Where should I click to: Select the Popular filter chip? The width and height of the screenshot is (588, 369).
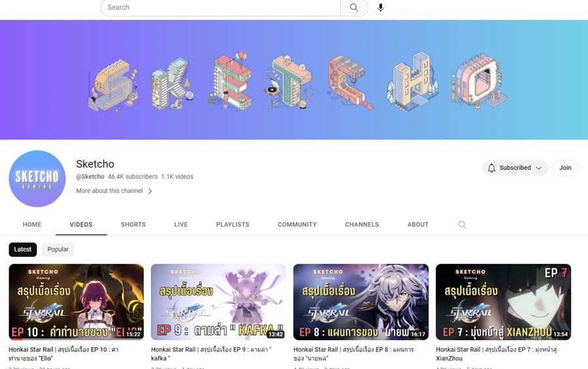(x=57, y=249)
